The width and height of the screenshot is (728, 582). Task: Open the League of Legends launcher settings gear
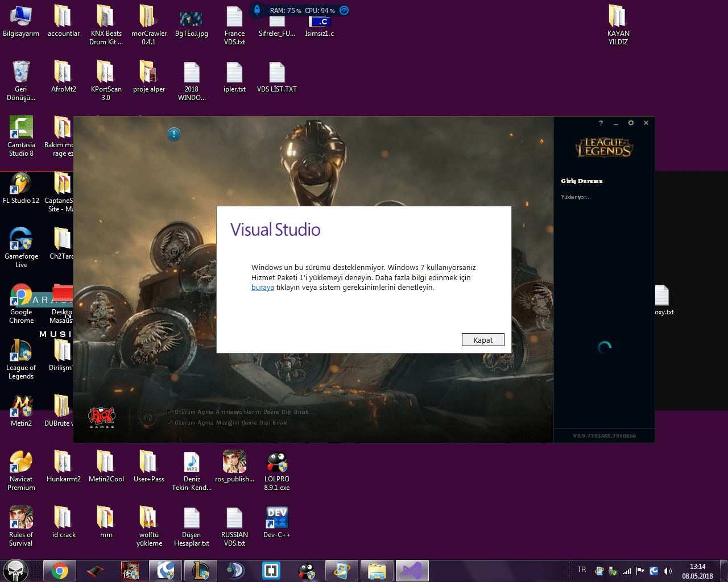pos(631,123)
